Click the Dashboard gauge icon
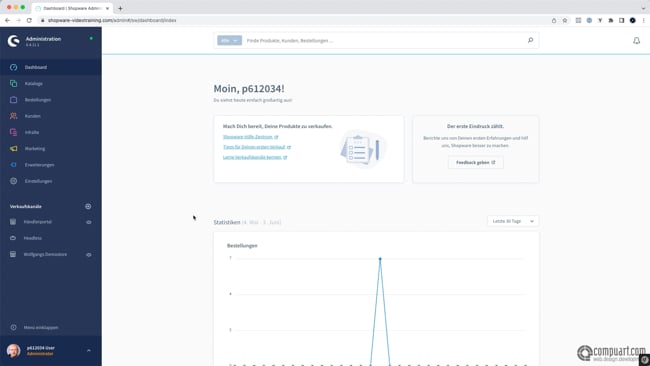The width and height of the screenshot is (650, 366). tap(13, 67)
